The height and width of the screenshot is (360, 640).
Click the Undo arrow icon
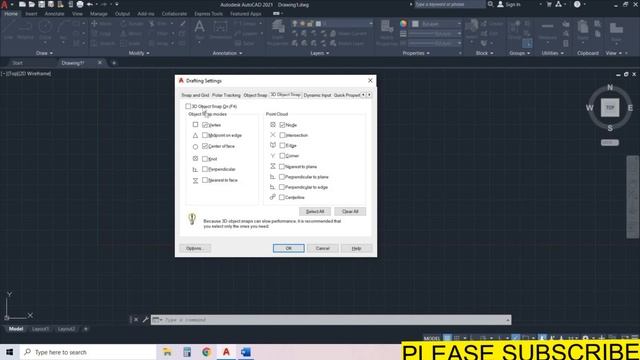point(90,4)
